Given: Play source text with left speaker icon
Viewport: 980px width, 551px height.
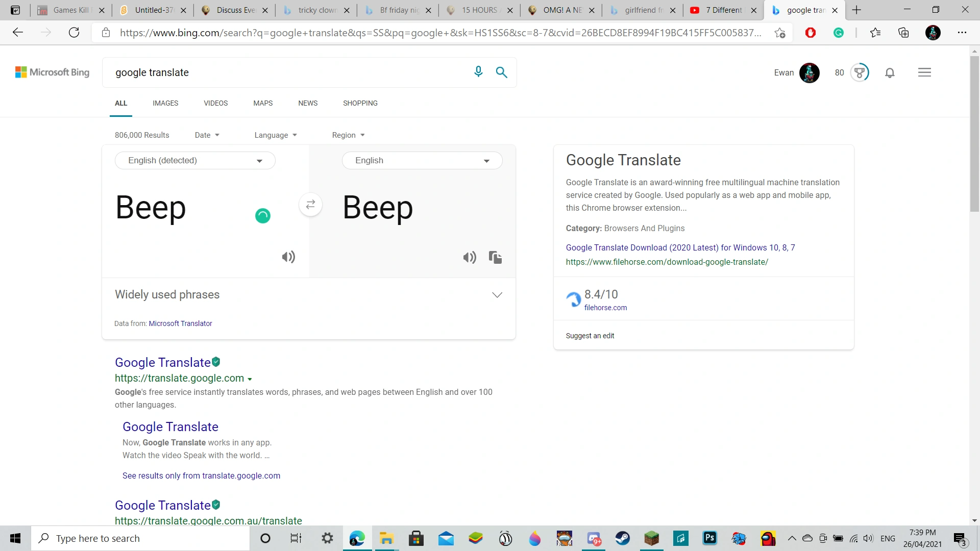Looking at the screenshot, I should (288, 257).
